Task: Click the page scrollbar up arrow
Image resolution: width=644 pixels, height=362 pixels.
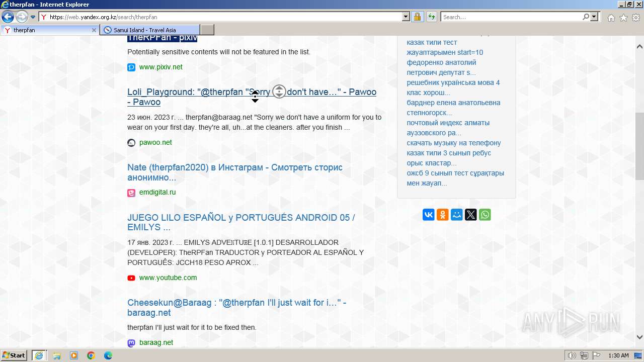Action: pyautogui.click(x=639, y=47)
